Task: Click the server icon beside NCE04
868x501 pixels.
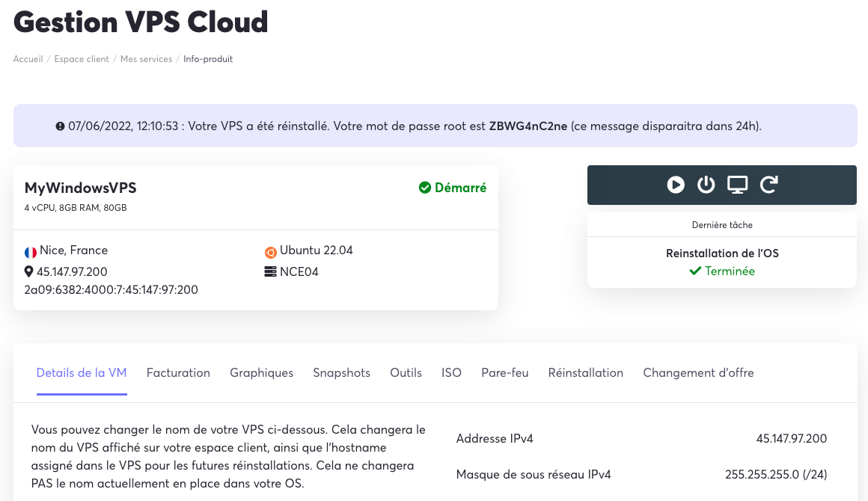Action: click(270, 271)
